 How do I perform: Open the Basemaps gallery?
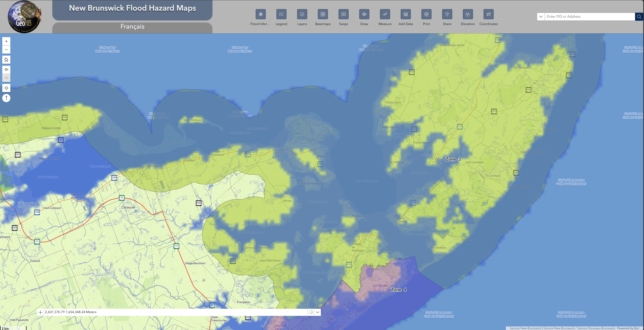[323, 14]
